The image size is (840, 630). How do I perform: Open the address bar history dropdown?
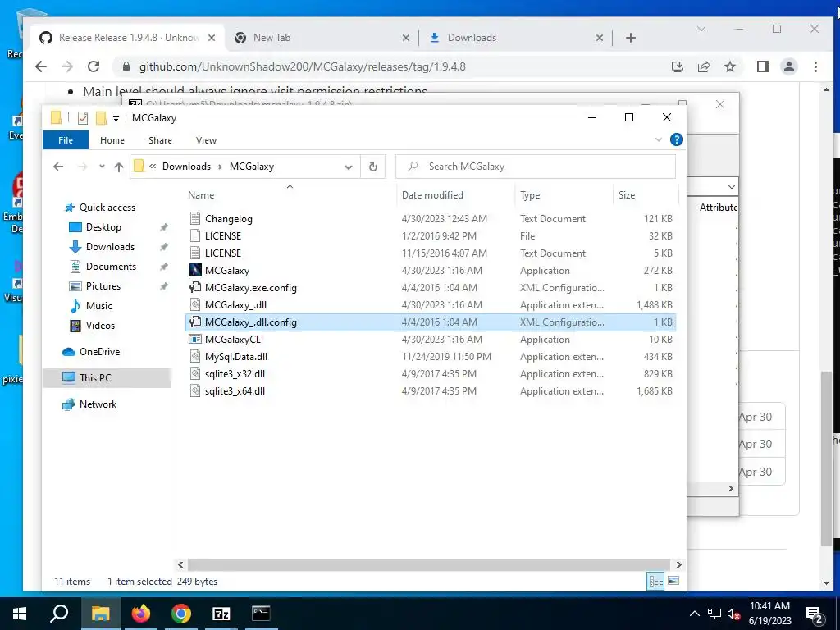[x=348, y=167]
